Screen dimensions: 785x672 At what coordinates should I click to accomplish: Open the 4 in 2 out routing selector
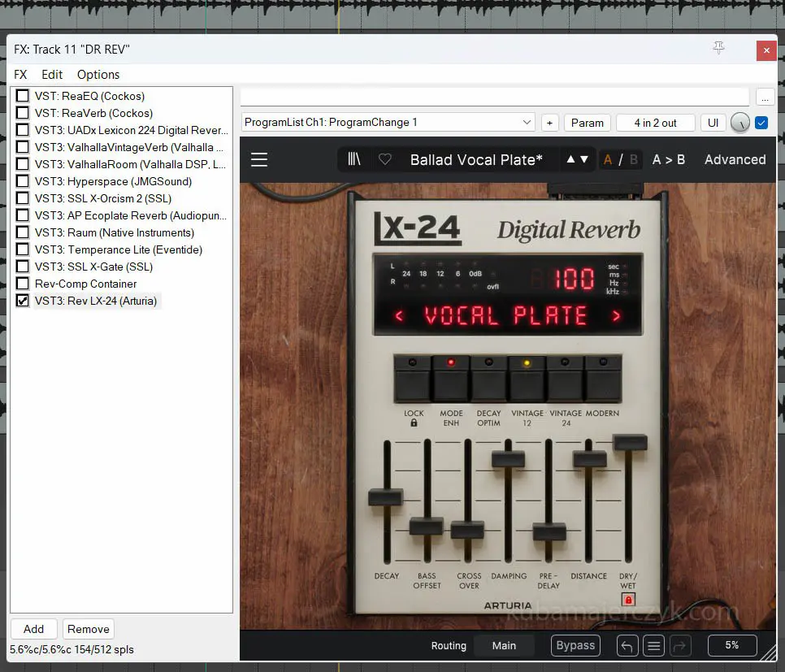click(x=654, y=123)
